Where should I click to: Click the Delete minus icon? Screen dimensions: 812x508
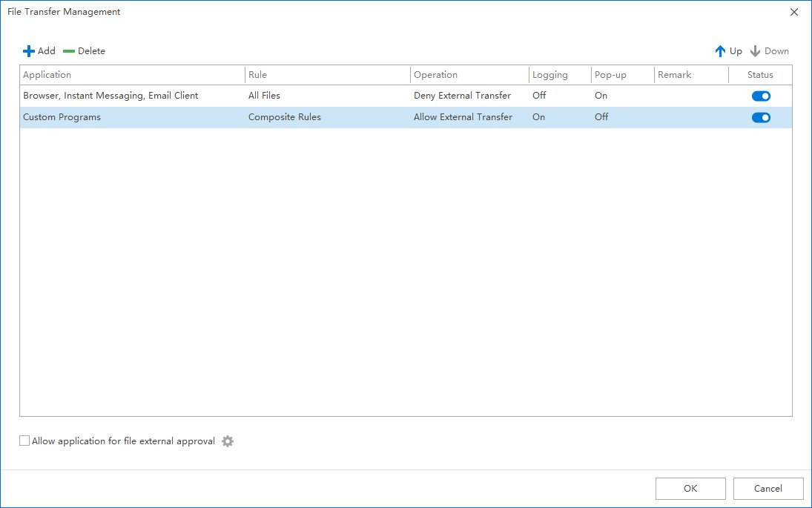[69, 51]
